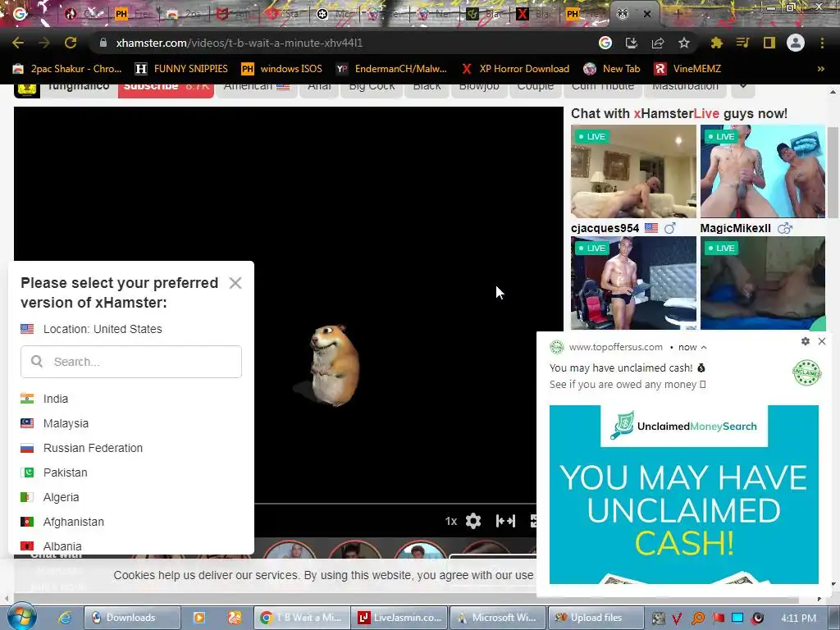
Task: Toggle the browser side panel icon
Action: [x=769, y=43]
